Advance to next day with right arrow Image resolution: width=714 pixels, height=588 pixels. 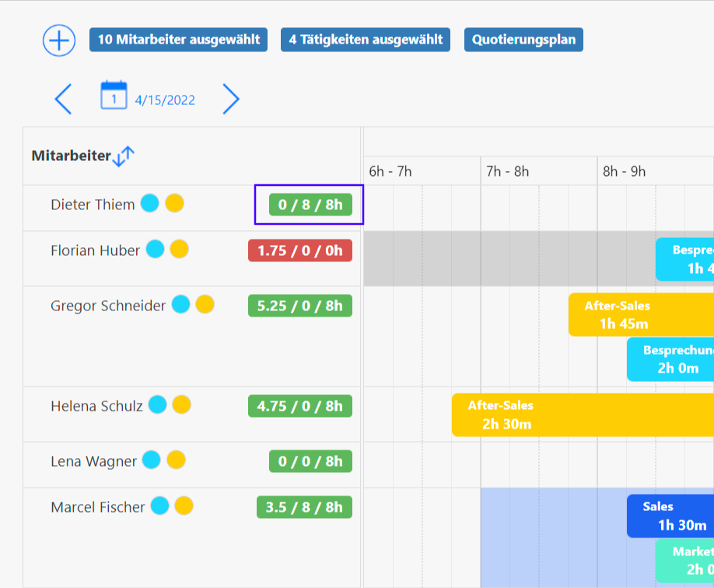[231, 100]
